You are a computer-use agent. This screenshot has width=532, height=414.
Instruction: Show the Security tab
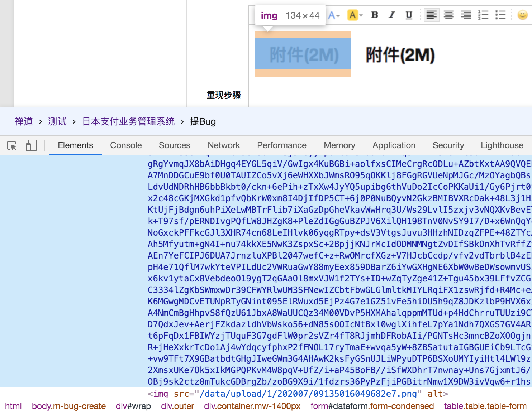tap(448, 145)
